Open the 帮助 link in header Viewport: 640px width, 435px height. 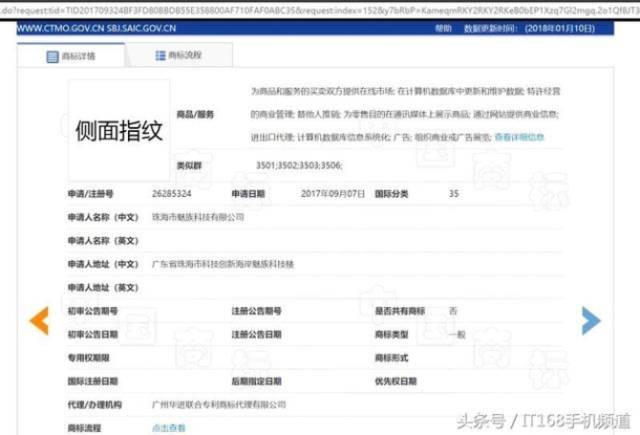pyautogui.click(x=443, y=28)
